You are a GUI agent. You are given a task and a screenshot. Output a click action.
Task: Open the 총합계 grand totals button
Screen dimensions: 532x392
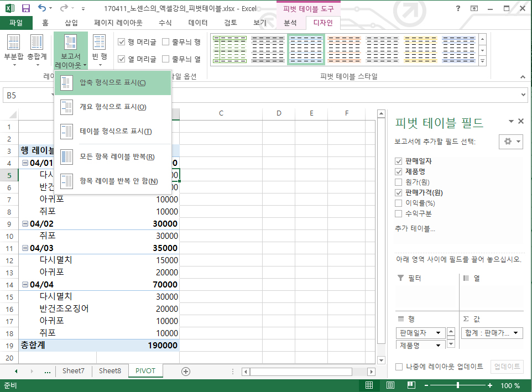point(36,50)
